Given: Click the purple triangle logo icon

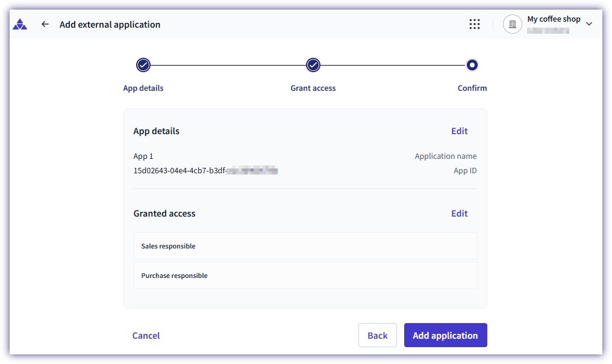Looking at the screenshot, I should pos(20,25).
